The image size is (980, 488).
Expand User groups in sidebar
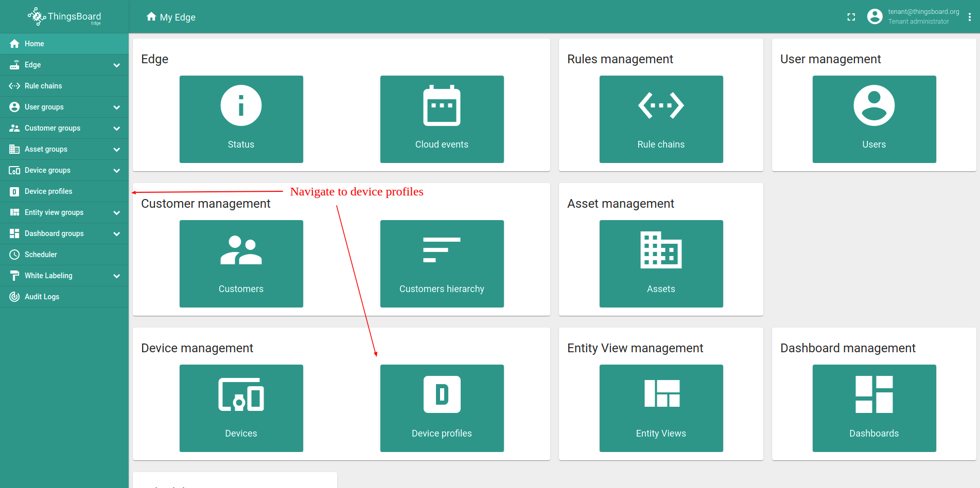pos(116,107)
